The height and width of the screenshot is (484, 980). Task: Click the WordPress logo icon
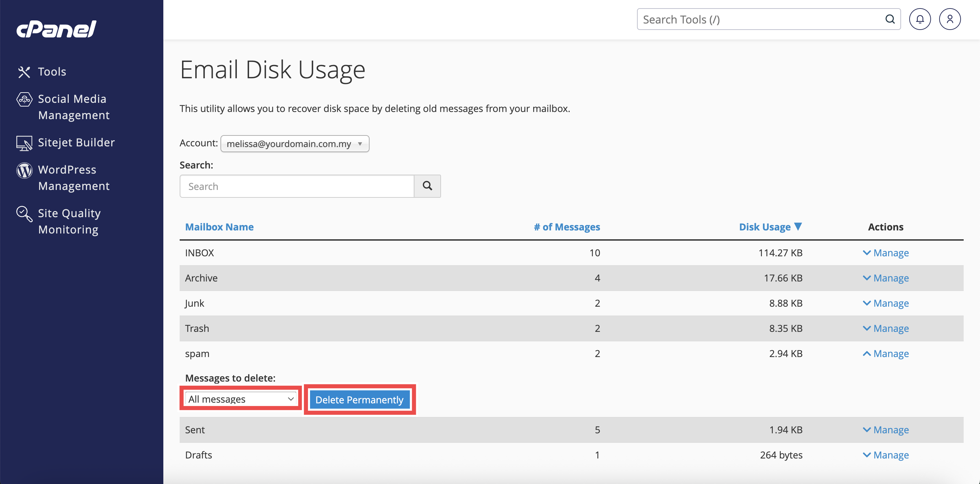tap(24, 170)
